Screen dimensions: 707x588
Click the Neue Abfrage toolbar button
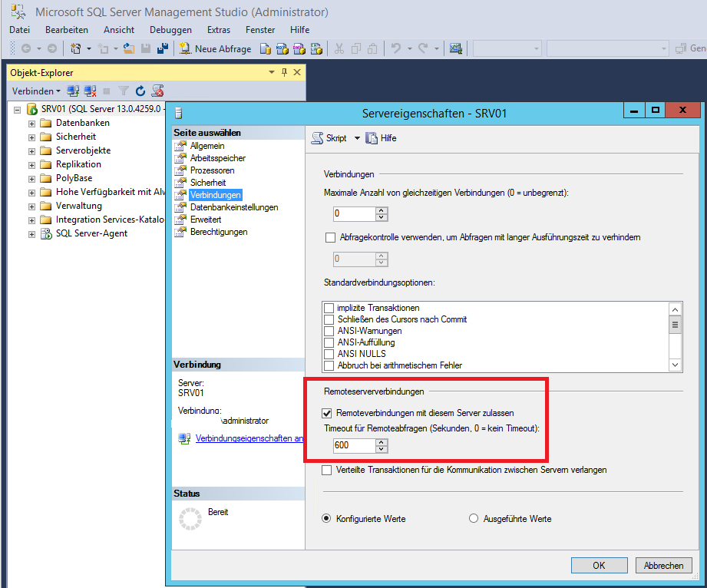point(215,48)
